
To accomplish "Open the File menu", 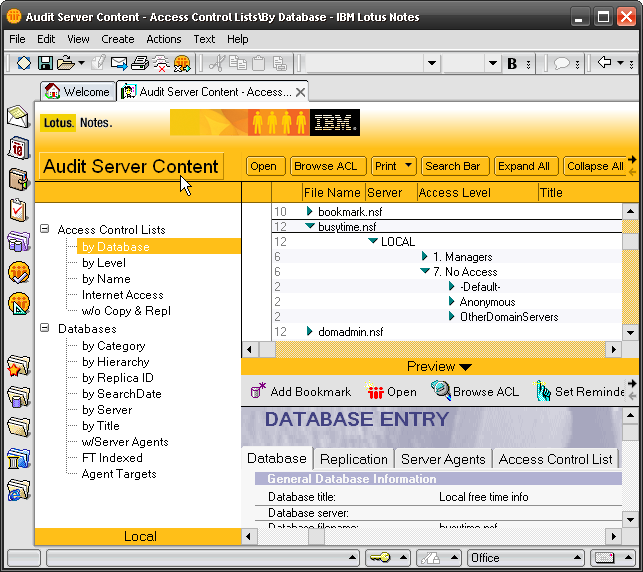I will click(17, 39).
